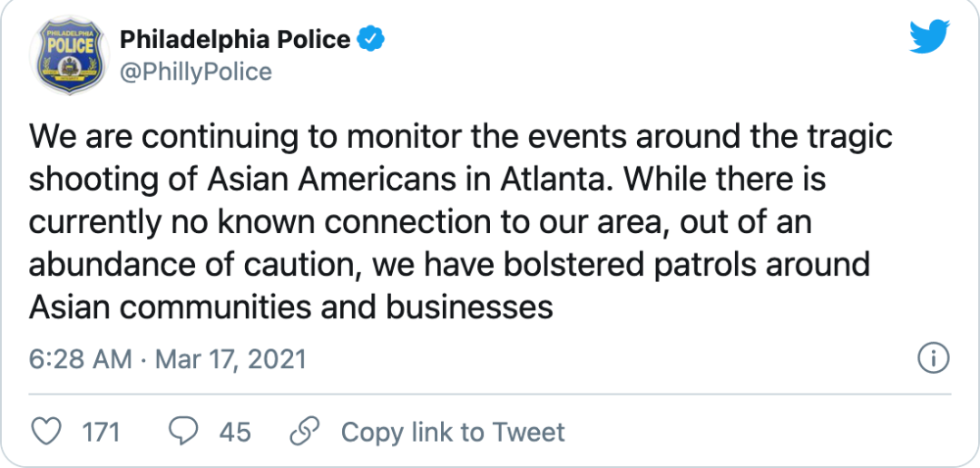Click 'Asian communities and businesses' text line

(291, 307)
